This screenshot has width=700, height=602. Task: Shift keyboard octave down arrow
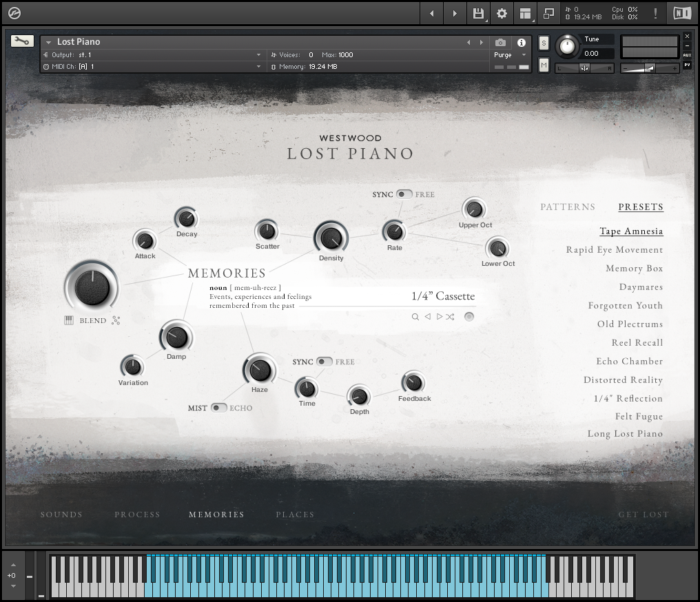(x=13, y=586)
